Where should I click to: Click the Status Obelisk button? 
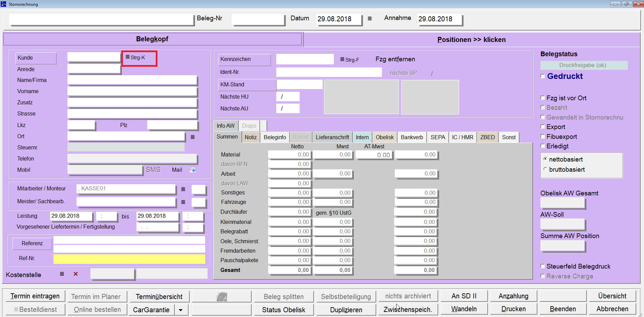284,310
